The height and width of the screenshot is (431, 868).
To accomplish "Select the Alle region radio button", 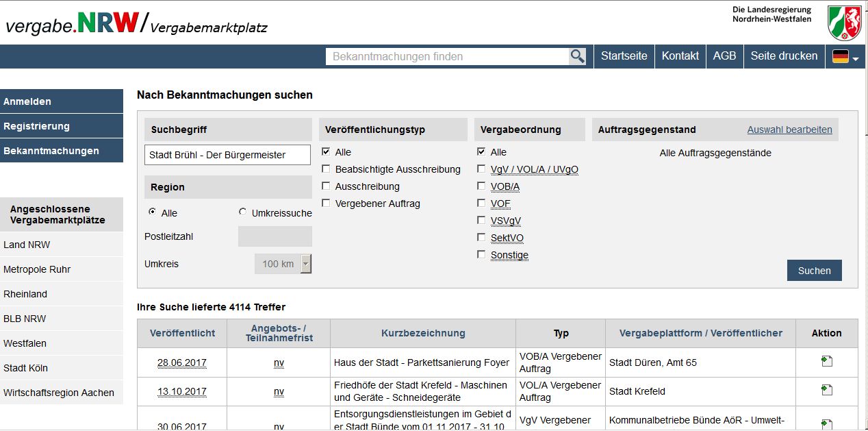I will coord(152,212).
